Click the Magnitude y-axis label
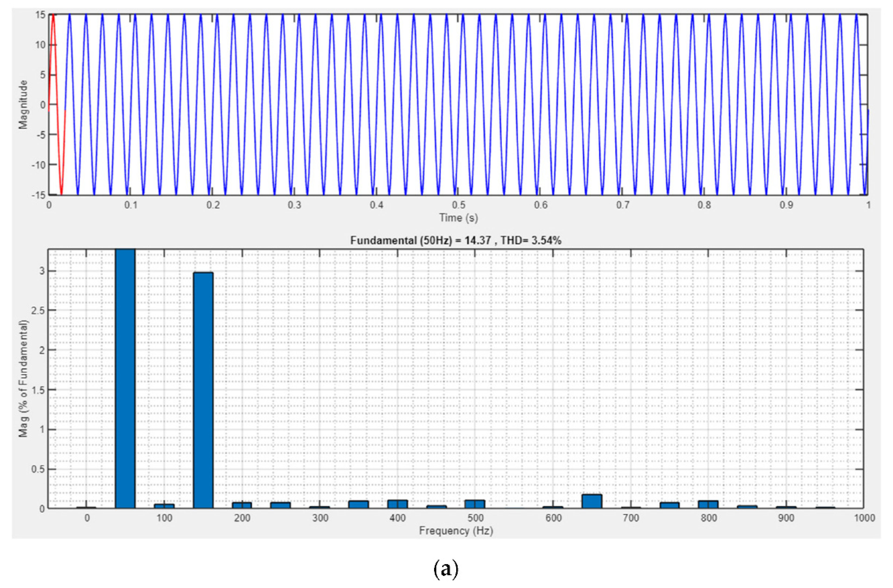The height and width of the screenshot is (588, 893). 24,104
